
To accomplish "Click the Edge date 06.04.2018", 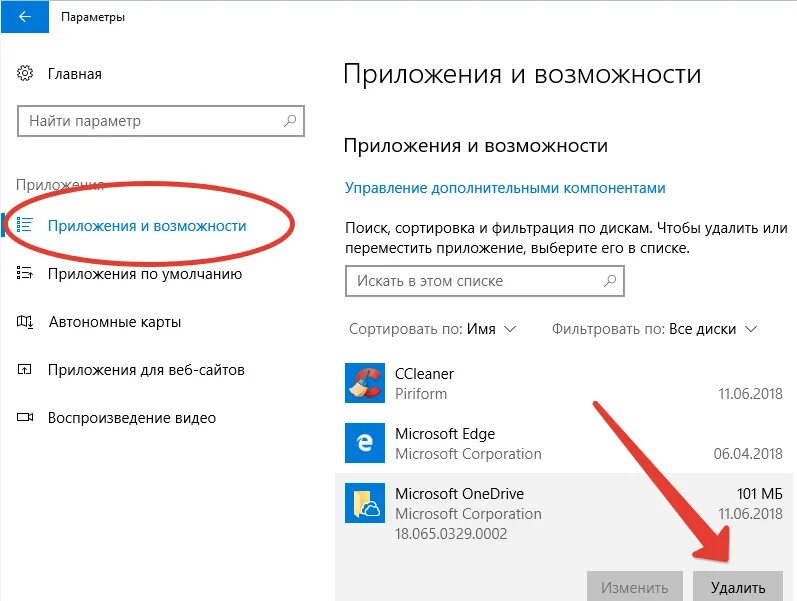I will (748, 454).
